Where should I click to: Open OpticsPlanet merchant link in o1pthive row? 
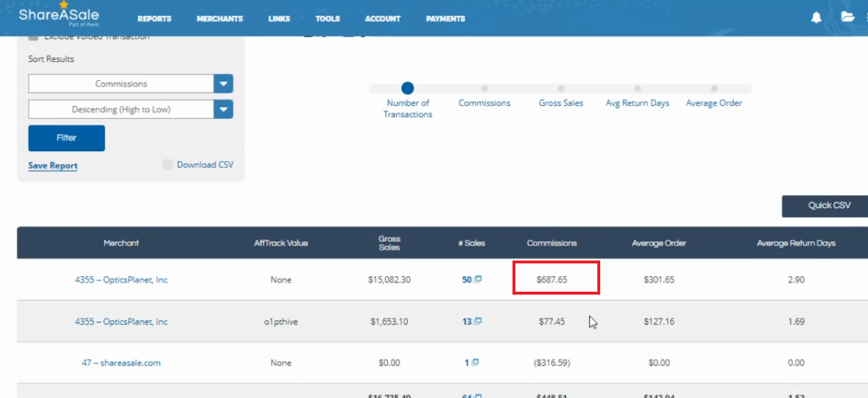(x=121, y=321)
